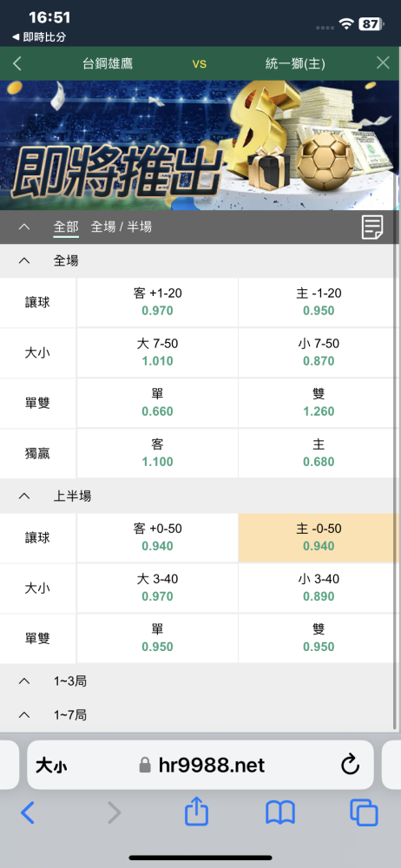Expand the 1~3局 section
This screenshot has width=401, height=868.
click(x=23, y=681)
